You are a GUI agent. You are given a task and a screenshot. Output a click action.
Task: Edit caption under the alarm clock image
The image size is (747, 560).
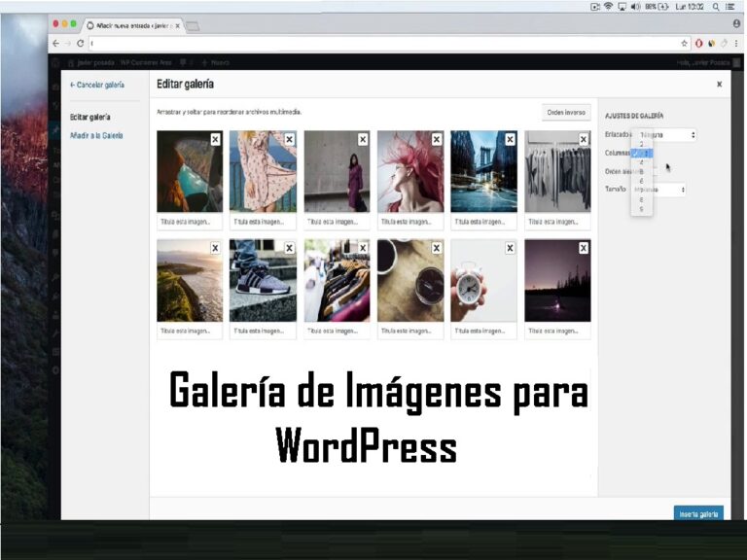click(483, 331)
